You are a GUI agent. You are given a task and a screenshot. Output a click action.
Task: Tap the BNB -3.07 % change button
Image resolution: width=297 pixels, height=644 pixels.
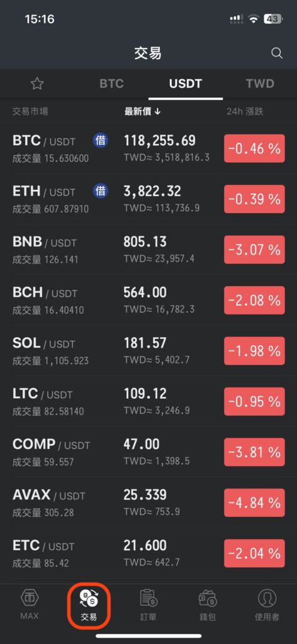point(254,250)
